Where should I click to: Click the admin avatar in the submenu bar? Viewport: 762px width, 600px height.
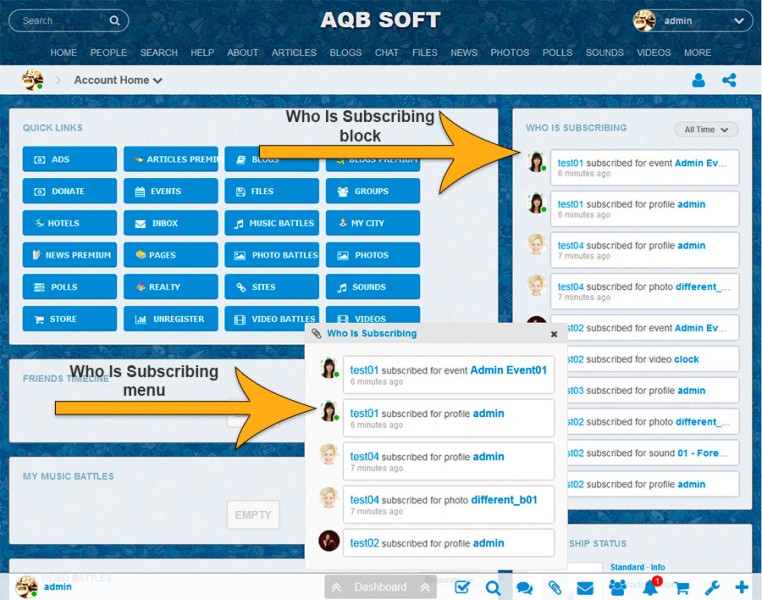33,80
